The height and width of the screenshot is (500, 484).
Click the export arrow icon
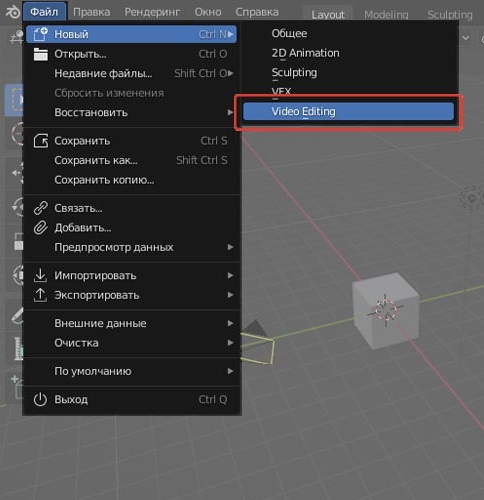pyautogui.click(x=40, y=295)
